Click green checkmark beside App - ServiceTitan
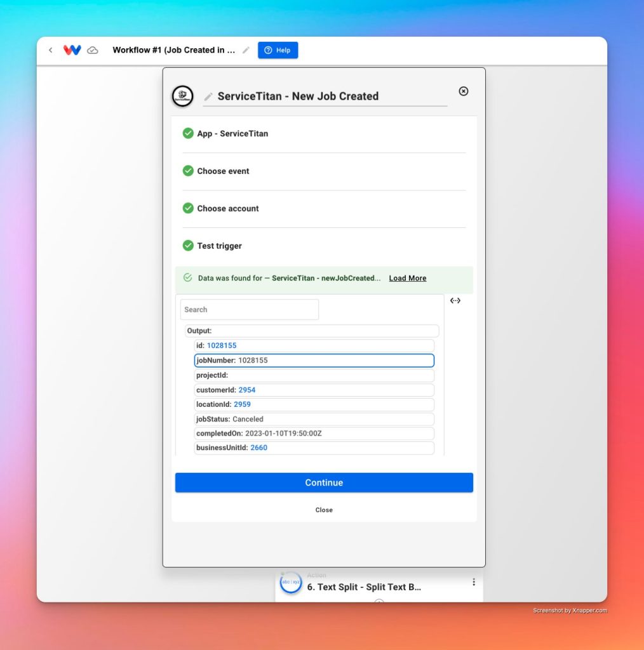 (x=188, y=133)
